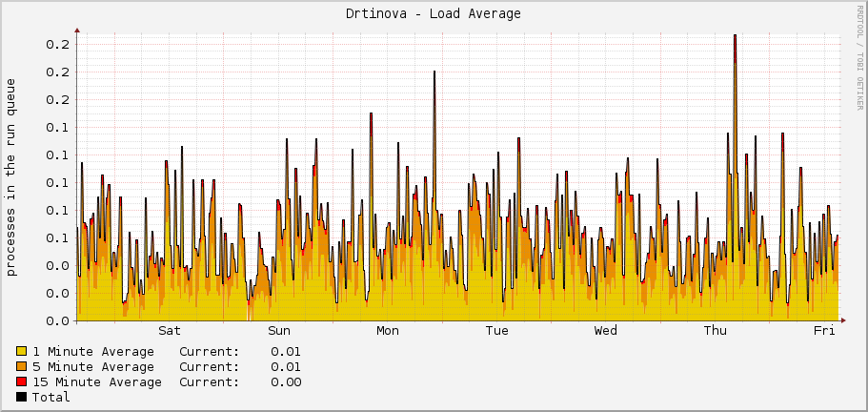Click the 'Current:' label in the 1 Minute Average row
Viewport: 868px width, 412px height.
click(x=210, y=352)
